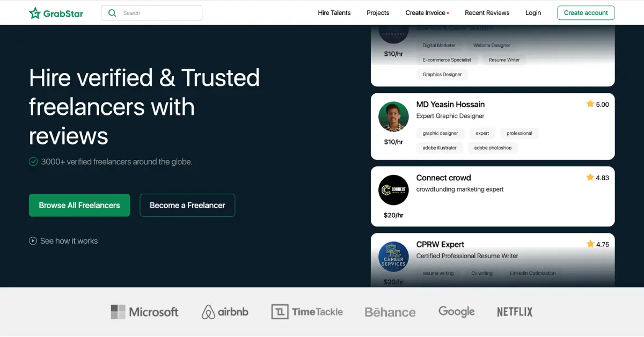
Task: Click the green verified checkmark beside 3000+ freelancers
Action: point(33,162)
